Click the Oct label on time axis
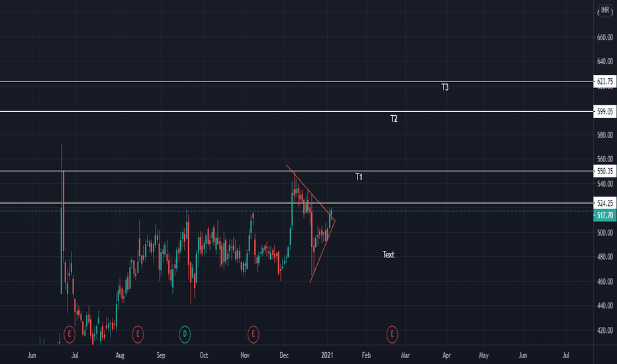 [204, 355]
